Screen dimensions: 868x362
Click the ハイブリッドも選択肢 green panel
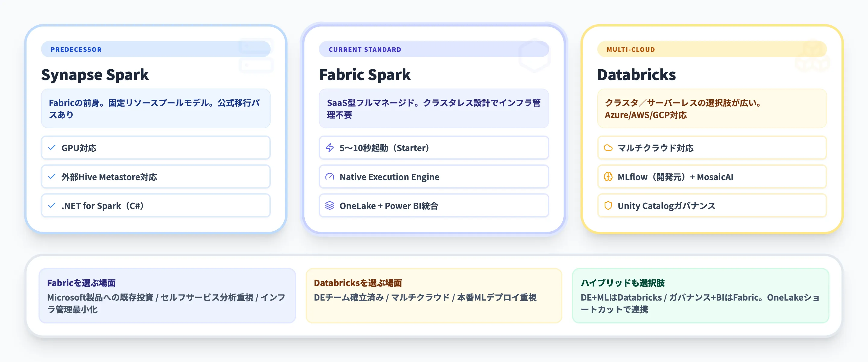pyautogui.click(x=700, y=295)
